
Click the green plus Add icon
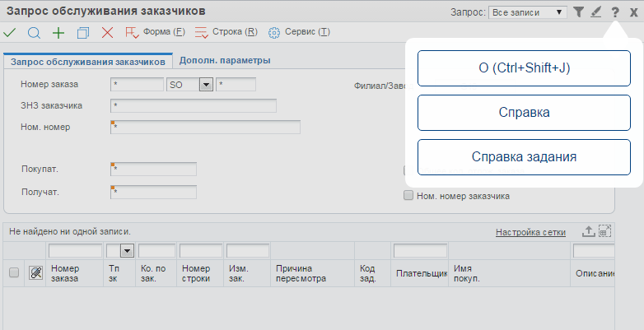click(58, 33)
